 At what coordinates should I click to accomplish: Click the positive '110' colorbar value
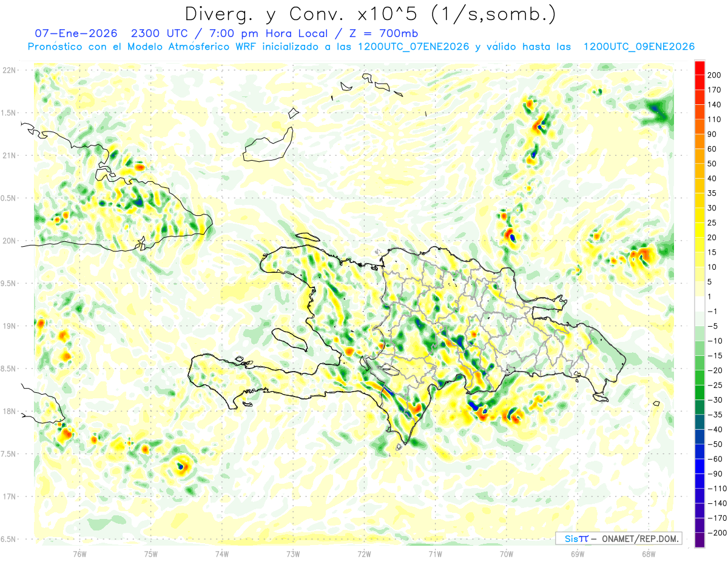tap(715, 119)
